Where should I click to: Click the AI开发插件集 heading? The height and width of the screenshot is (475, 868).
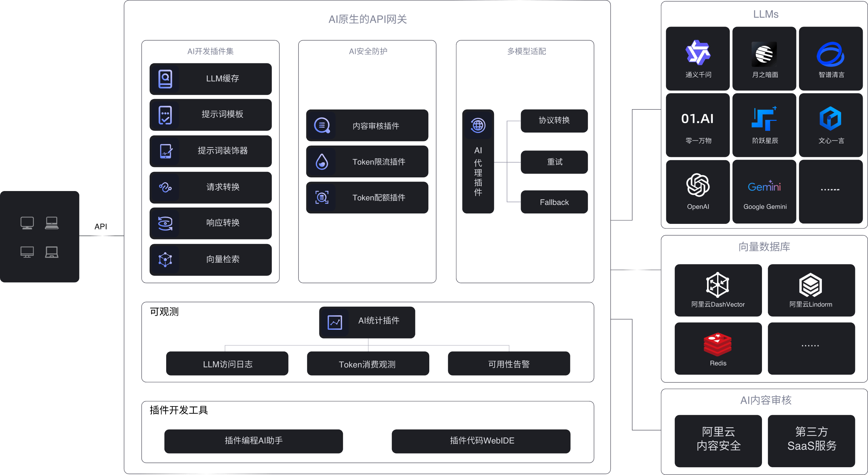210,51
